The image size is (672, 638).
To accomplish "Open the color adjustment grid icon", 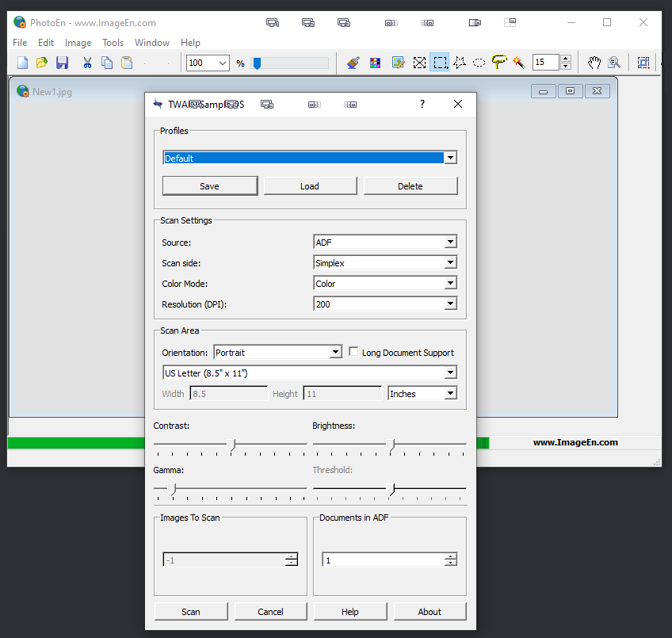I will tap(375, 63).
